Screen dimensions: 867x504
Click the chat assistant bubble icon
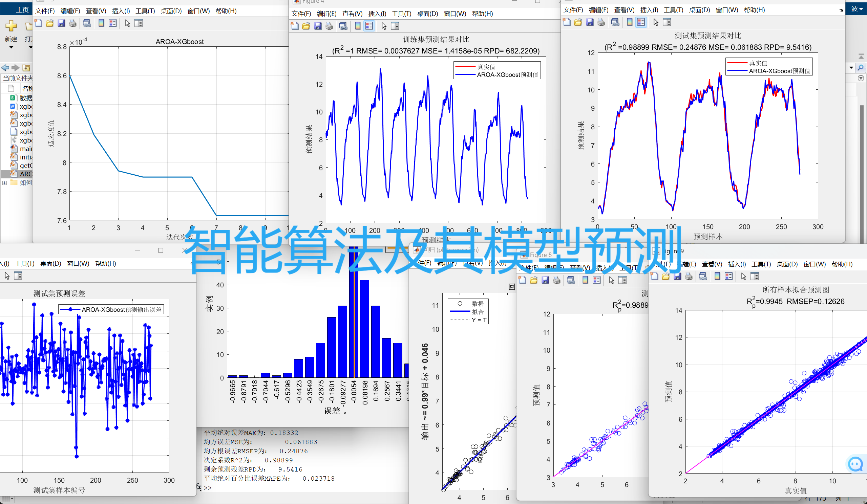[855, 464]
